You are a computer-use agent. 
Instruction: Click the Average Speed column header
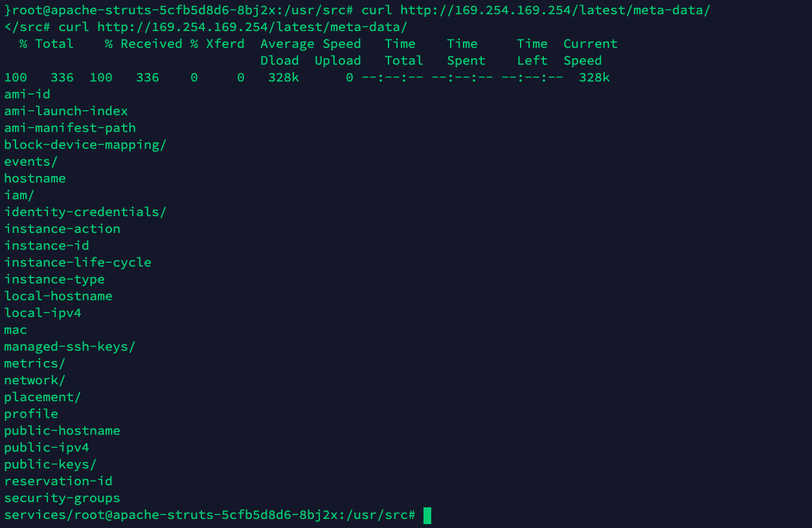click(x=311, y=44)
